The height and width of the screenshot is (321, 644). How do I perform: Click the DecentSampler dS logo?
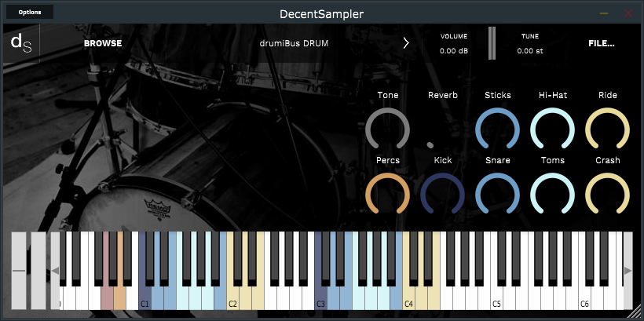pos(21,43)
